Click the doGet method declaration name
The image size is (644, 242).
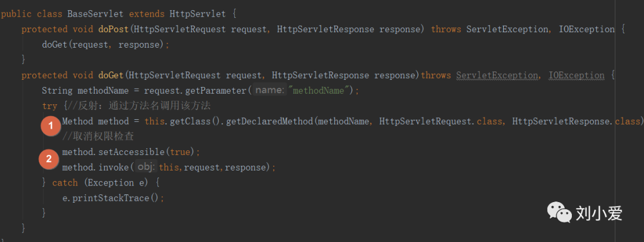pyautogui.click(x=111, y=75)
